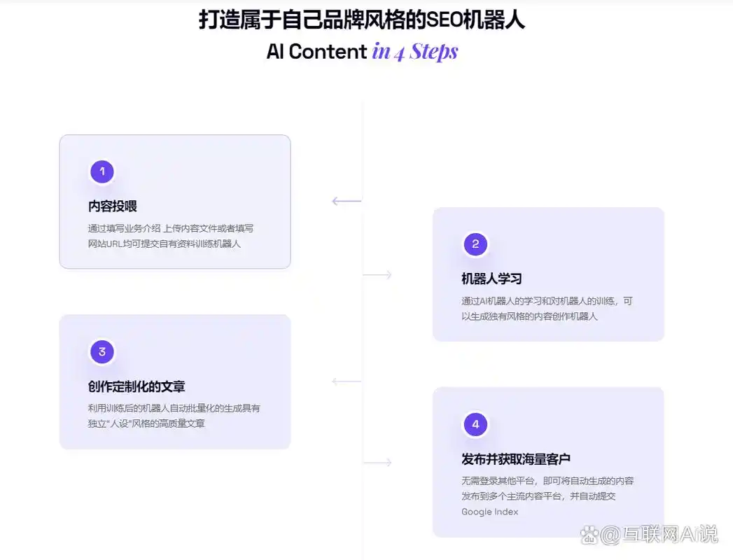Click the right arrow pointing to 机器人学习
The width and height of the screenshot is (733, 560).
coord(378,274)
